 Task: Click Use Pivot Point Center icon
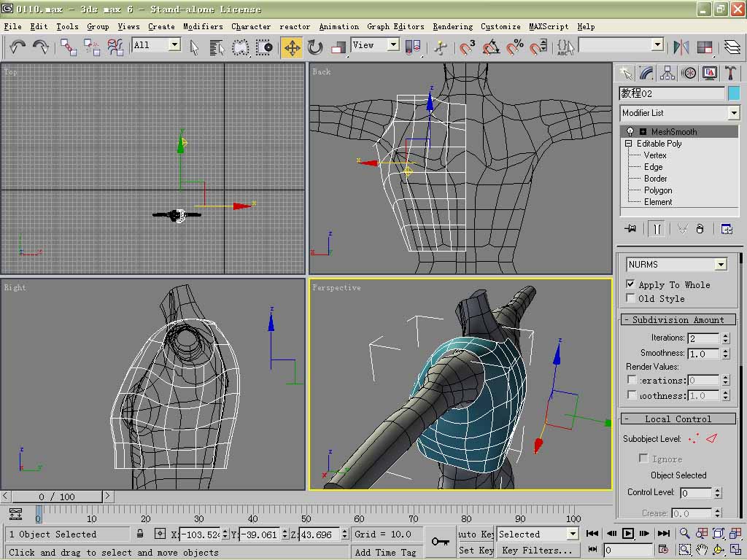click(x=413, y=47)
